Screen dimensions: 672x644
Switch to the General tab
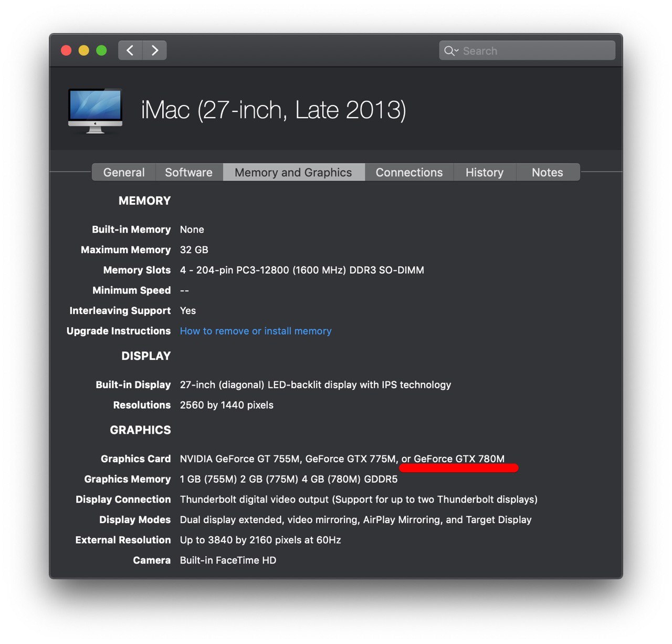pyautogui.click(x=124, y=172)
